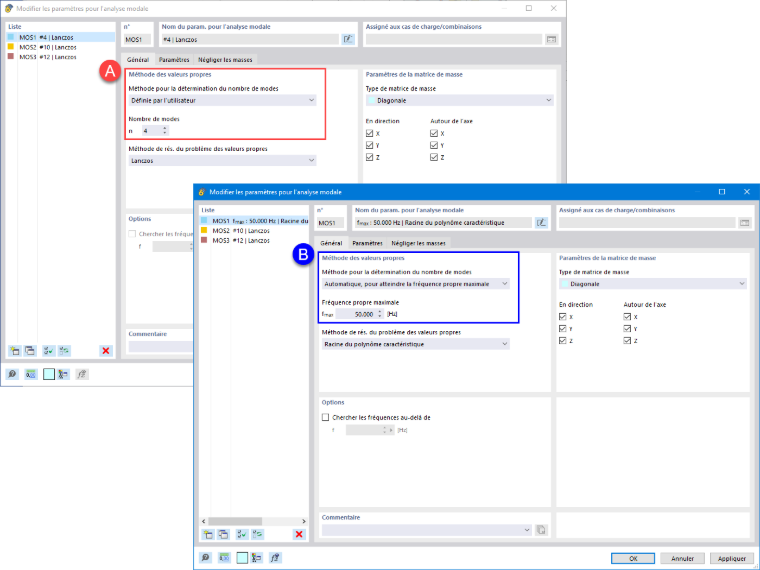Viewport: 760px width, 570px height.
Task: Click new item icon in back window list
Action: click(15, 350)
